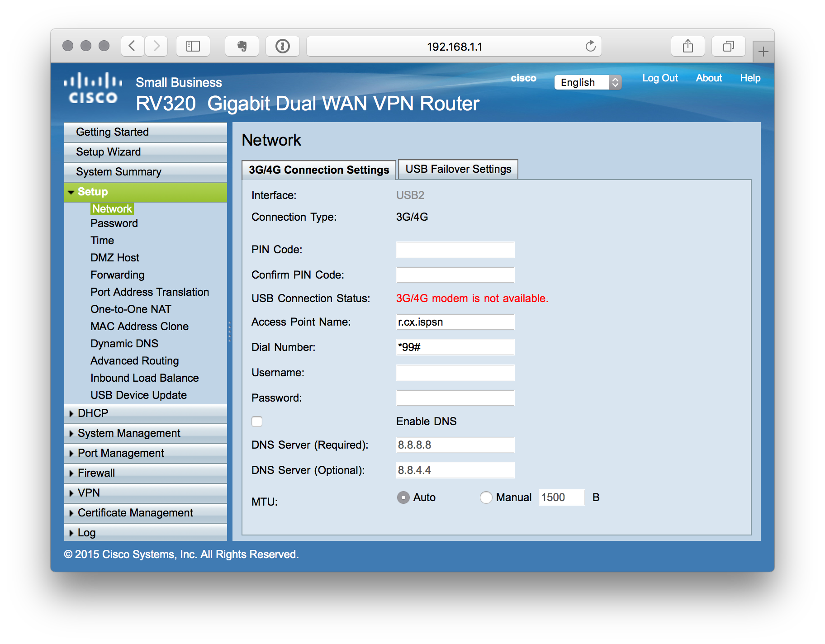
Task: Select the Auto MTU radio button
Action: [403, 497]
